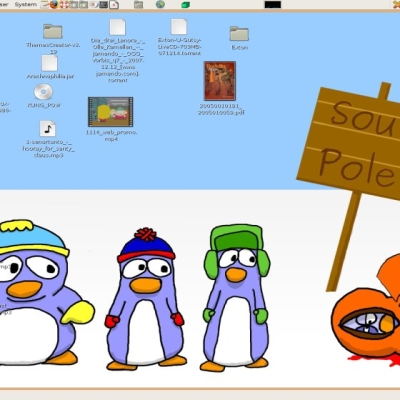Select the Exton-U-Gutsy-LiveCD torrent file icon
400x400 pixels.
coord(179,27)
